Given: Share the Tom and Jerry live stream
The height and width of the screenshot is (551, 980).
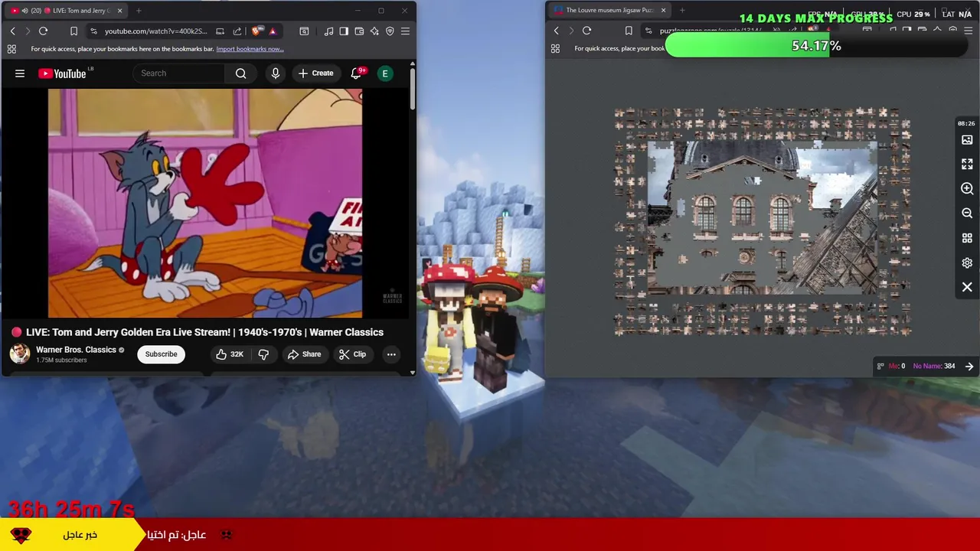Looking at the screenshot, I should 304,354.
